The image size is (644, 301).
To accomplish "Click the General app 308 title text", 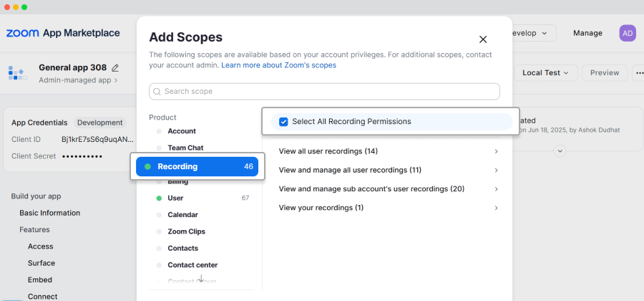I will 73,68.
